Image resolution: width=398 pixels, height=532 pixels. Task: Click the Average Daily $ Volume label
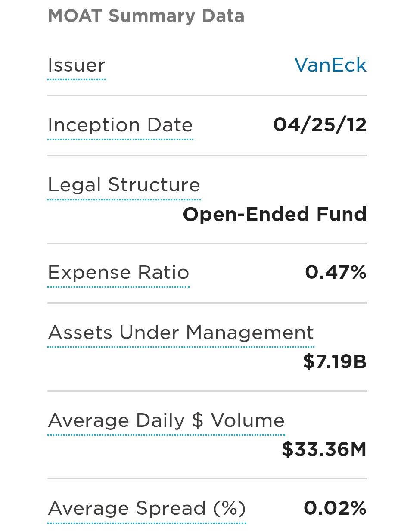(166, 420)
